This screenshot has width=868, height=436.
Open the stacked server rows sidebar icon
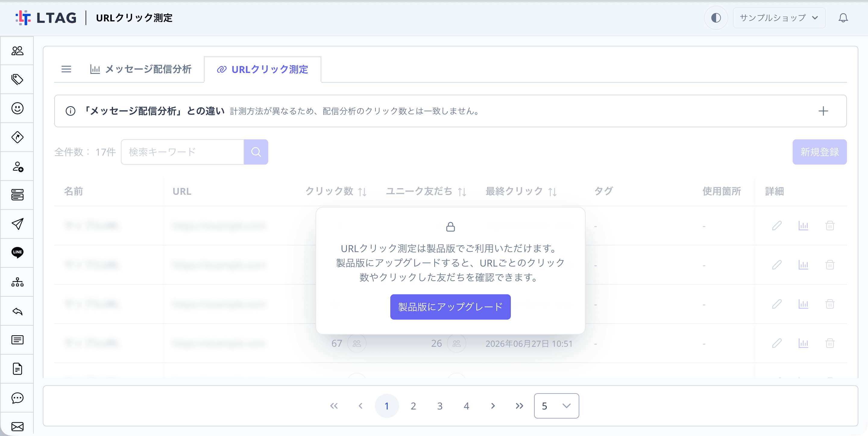(x=17, y=195)
